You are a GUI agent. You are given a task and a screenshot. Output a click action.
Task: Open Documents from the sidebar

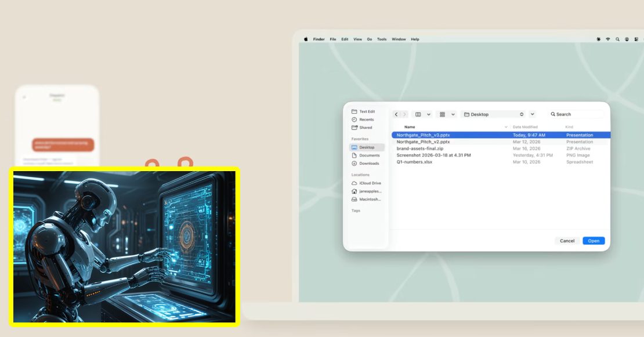(369, 155)
